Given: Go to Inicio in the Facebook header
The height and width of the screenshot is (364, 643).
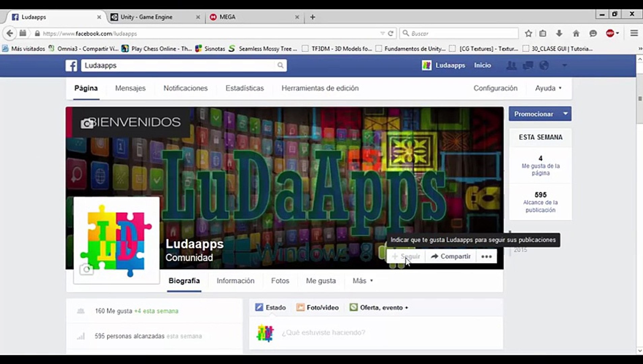Looking at the screenshot, I should tap(482, 65).
